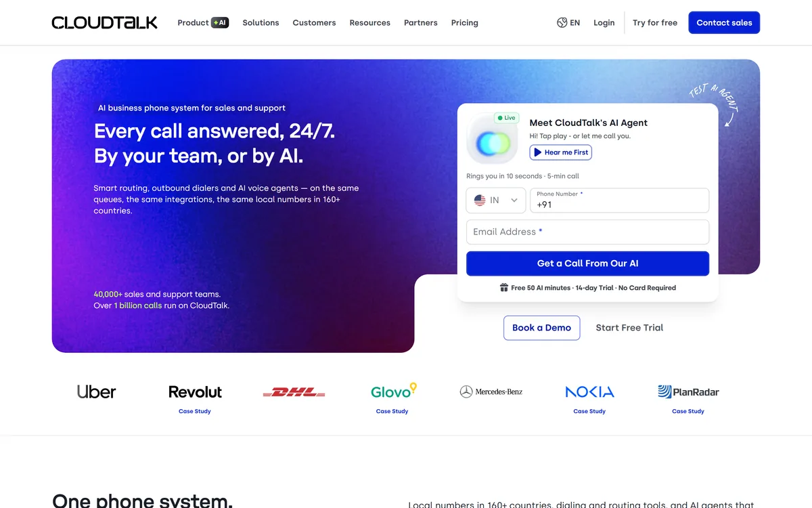Viewport: 812px width, 508px height.
Task: Open the Revolut Case Study link
Action: [195, 411]
